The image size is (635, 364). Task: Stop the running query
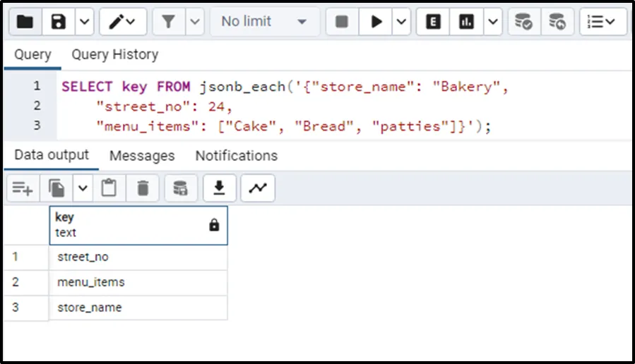click(x=342, y=22)
